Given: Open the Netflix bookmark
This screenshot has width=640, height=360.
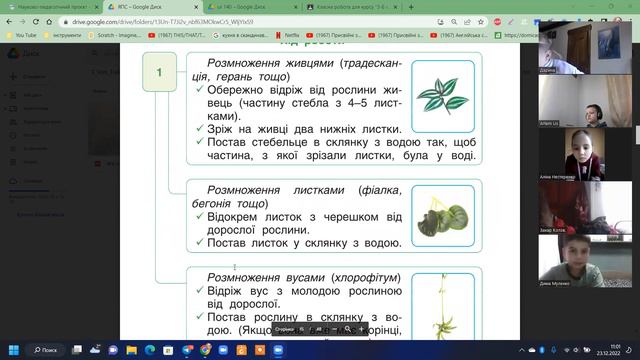Looking at the screenshot, I should pos(288,36).
